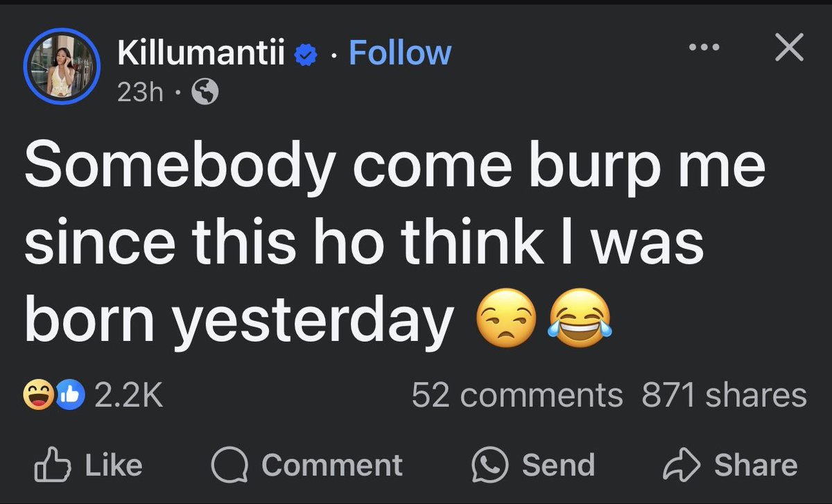Click the blue verified badge
This screenshot has height=504, width=832.
pos(305,55)
